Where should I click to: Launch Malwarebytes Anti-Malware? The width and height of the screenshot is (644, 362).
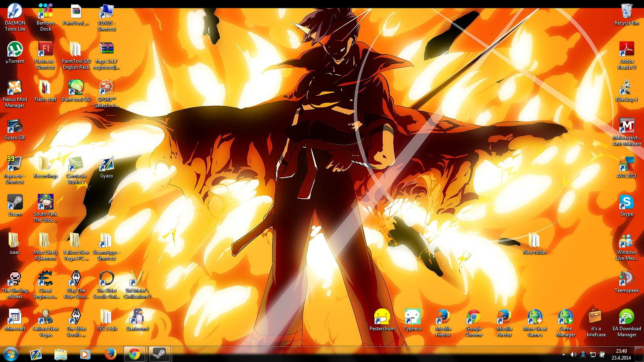tap(627, 132)
